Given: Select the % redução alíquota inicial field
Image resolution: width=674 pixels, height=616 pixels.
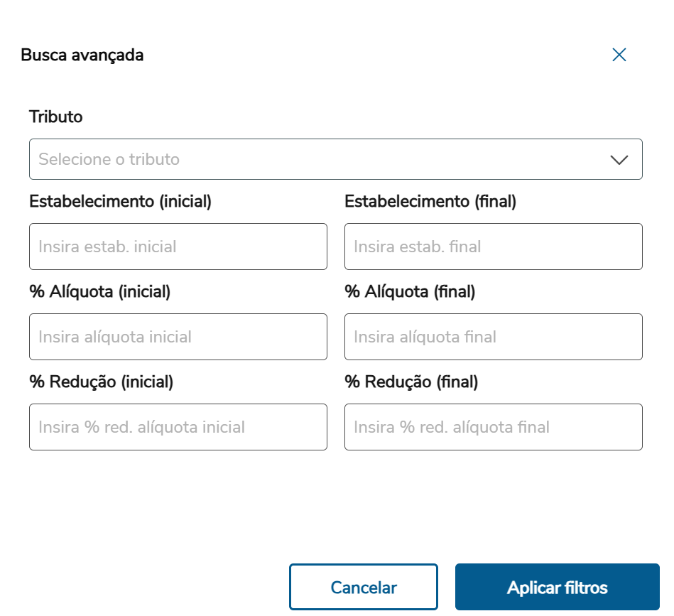Looking at the screenshot, I should (178, 427).
